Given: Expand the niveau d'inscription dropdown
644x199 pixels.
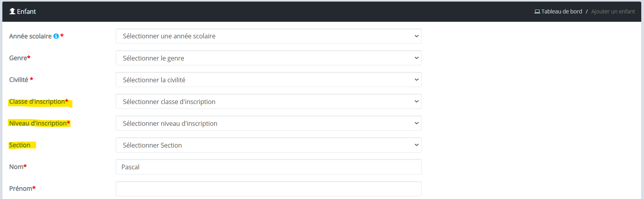Looking at the screenshot, I should pos(268,123).
